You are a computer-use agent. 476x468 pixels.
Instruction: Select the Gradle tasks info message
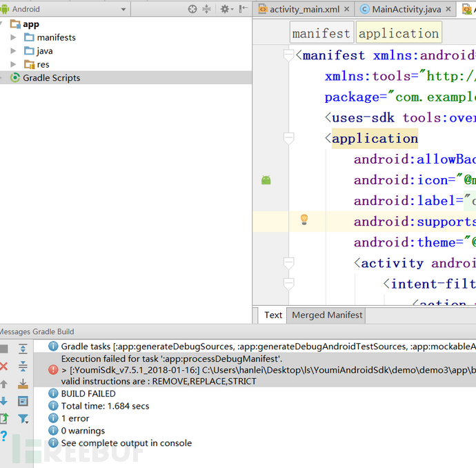(255, 347)
